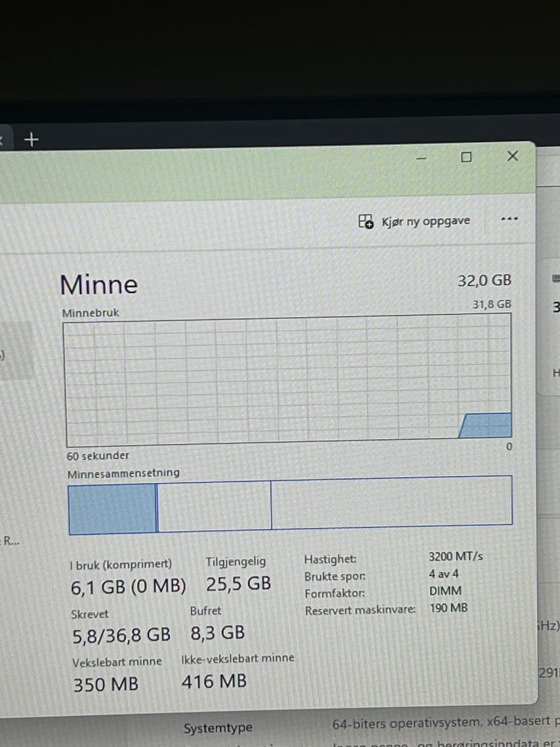Open a new tab with the plus button

tap(32, 139)
